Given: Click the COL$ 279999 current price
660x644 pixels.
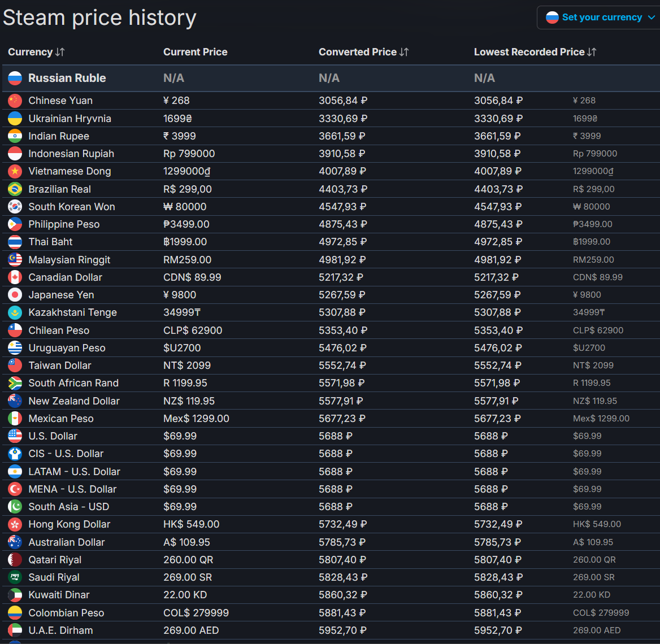Looking at the screenshot, I should point(196,612).
